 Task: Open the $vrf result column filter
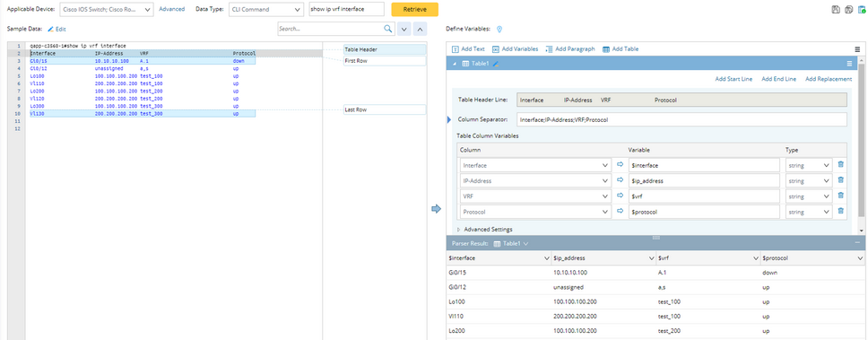(756, 258)
